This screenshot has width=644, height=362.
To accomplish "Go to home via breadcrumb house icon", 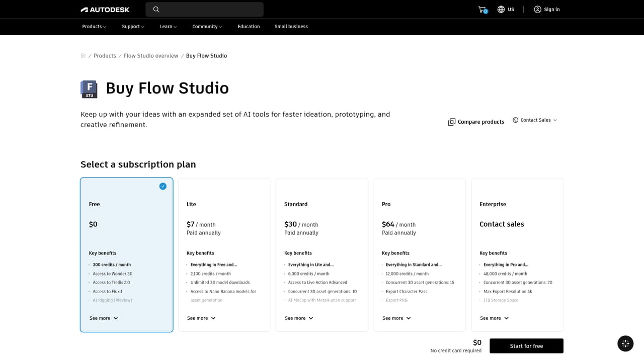I will point(83,56).
